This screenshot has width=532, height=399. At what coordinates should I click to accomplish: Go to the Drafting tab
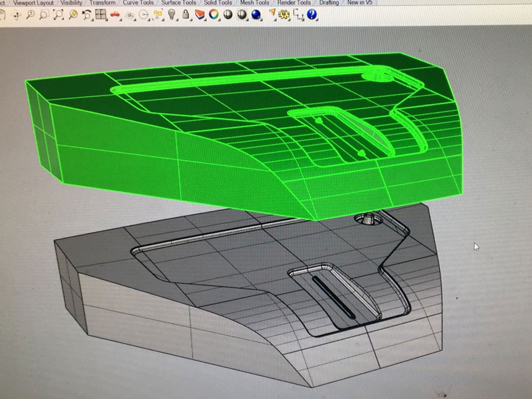[329, 3]
